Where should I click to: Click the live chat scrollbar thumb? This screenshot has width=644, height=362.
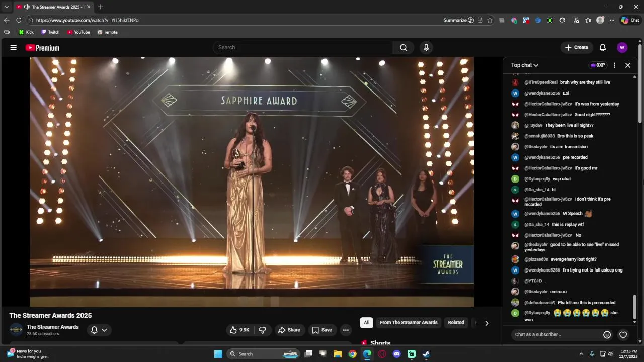pyautogui.click(x=634, y=307)
